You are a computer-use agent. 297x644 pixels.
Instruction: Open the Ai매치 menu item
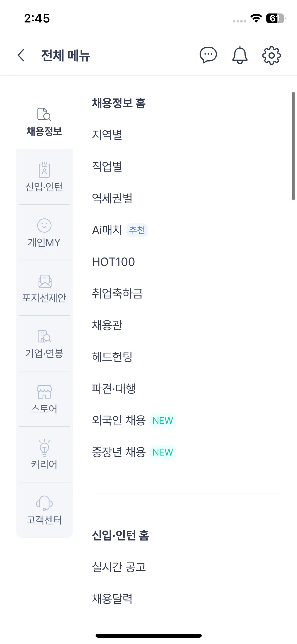(x=107, y=230)
